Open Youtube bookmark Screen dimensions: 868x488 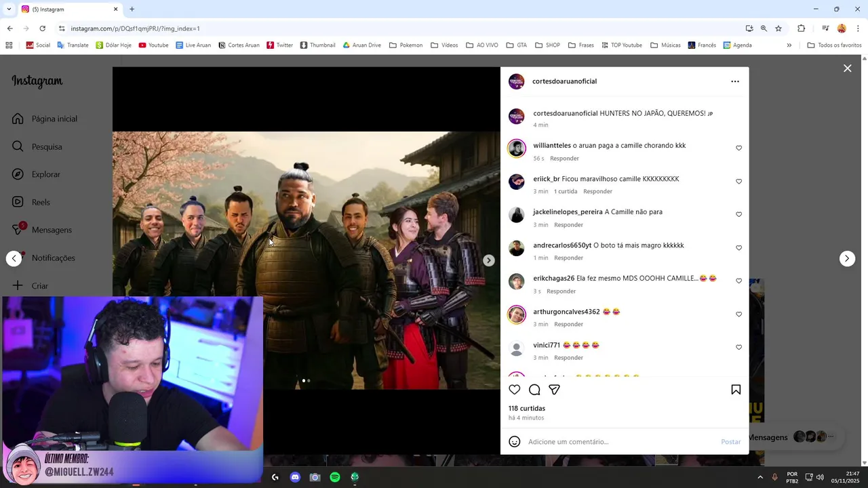pos(153,45)
